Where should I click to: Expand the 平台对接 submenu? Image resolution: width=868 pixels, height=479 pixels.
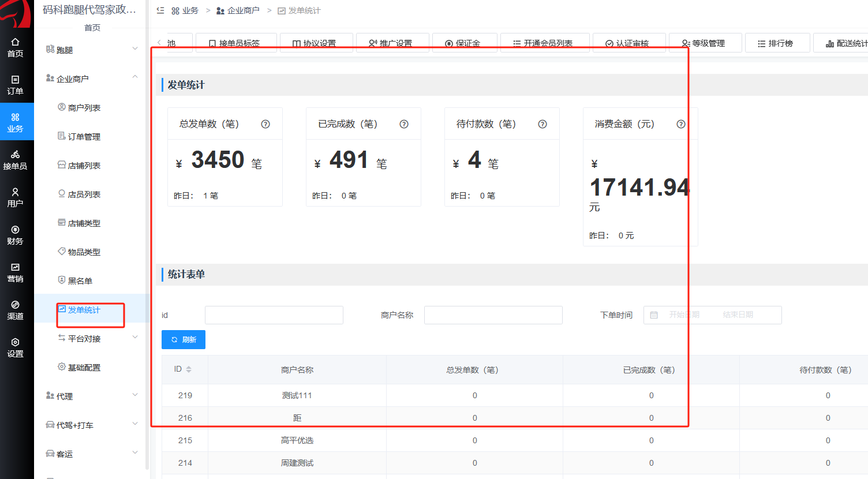(135, 336)
